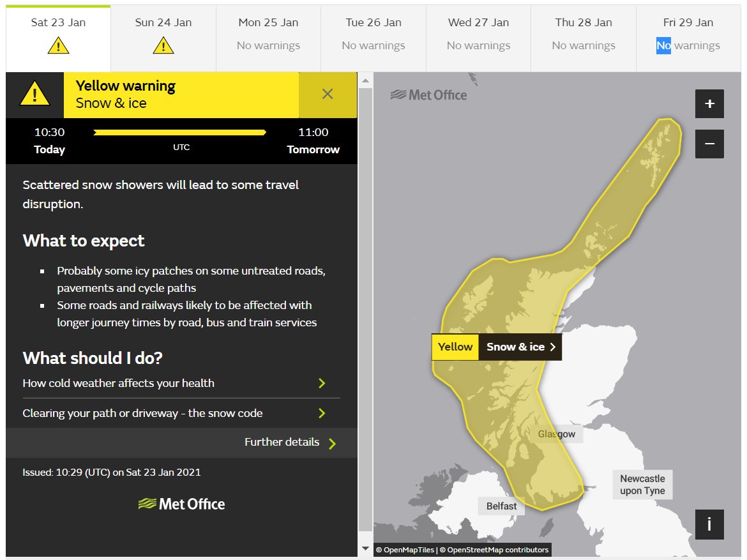
Task: Click the chevron in Snow & ice map label
Action: point(553,347)
